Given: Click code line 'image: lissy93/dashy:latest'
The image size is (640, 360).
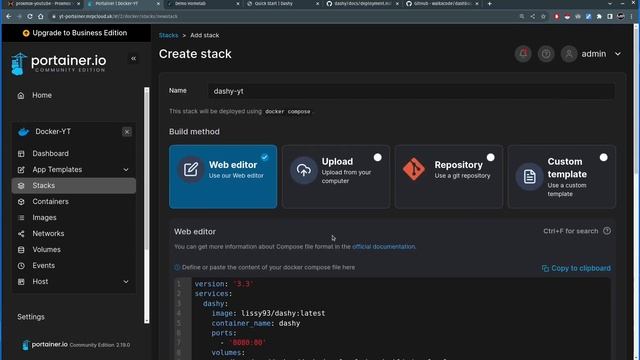Looking at the screenshot, I should (x=268, y=313).
